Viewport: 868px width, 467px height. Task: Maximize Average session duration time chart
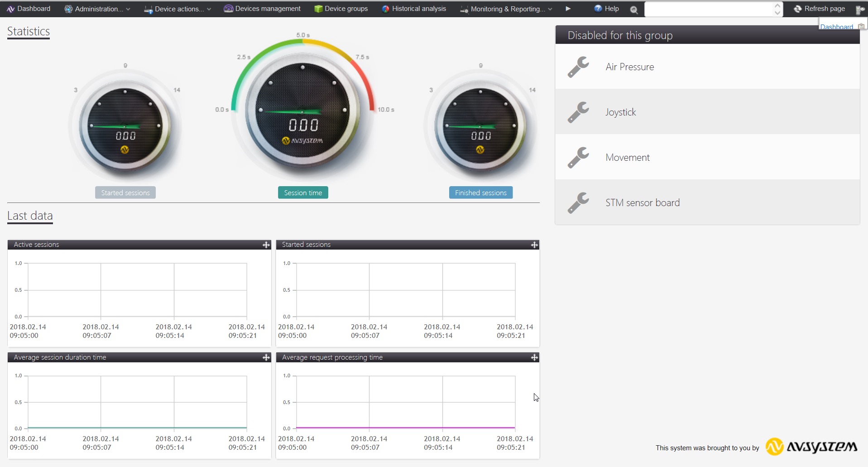pos(266,357)
